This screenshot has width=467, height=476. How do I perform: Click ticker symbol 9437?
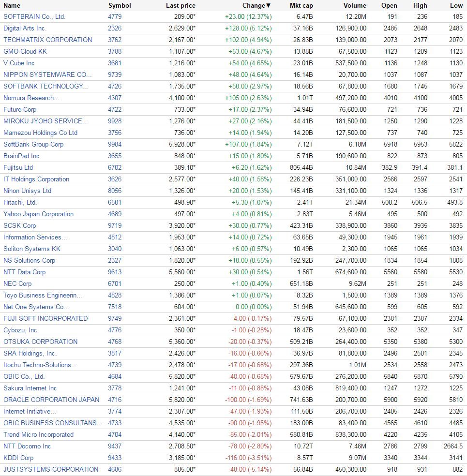[115, 446]
